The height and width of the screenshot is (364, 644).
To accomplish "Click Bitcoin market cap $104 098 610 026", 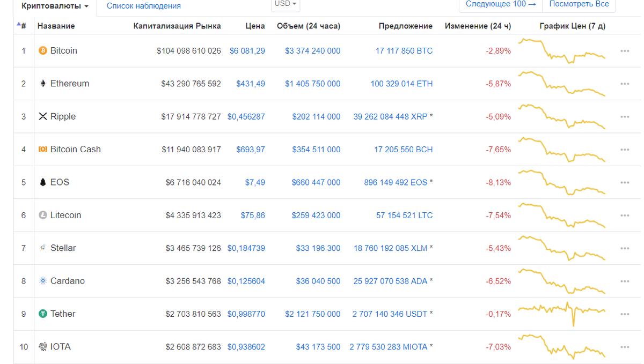I will (189, 51).
